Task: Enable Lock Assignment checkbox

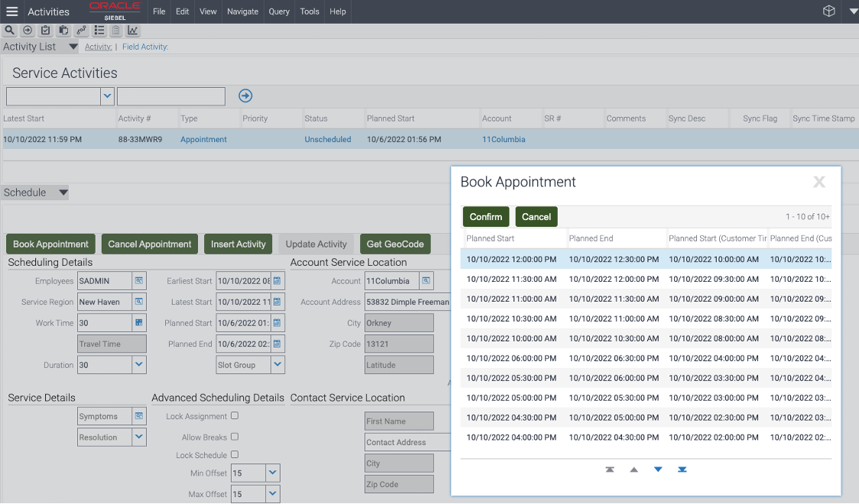Action: (235, 416)
